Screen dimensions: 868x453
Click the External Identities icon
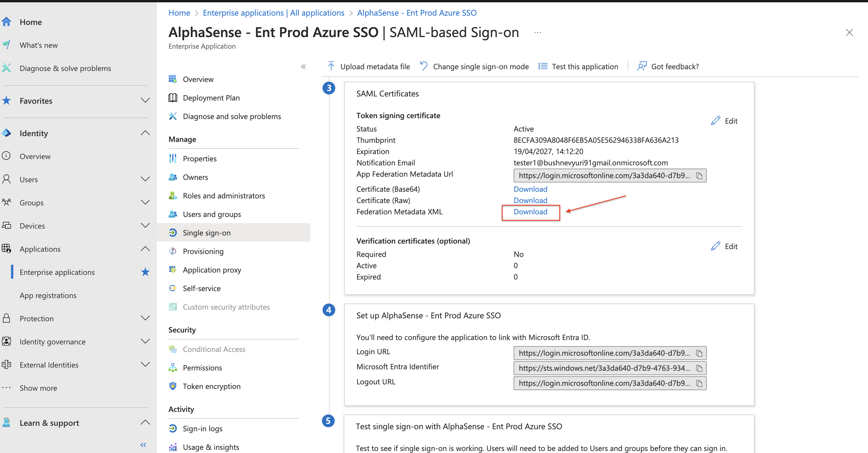(x=6, y=365)
